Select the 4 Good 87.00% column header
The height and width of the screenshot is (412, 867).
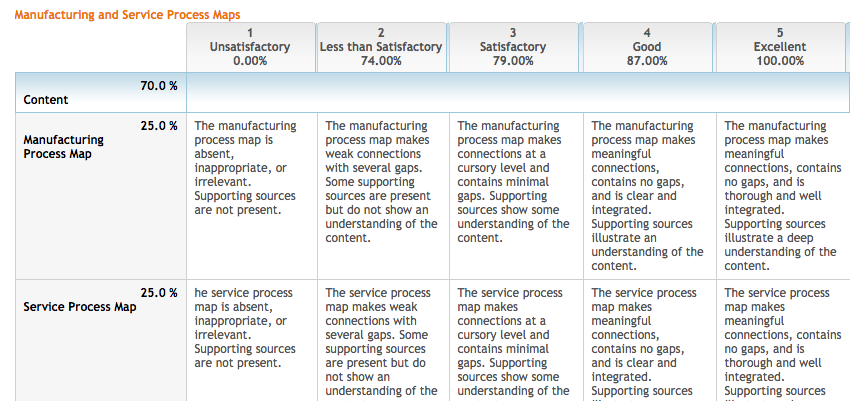click(647, 48)
